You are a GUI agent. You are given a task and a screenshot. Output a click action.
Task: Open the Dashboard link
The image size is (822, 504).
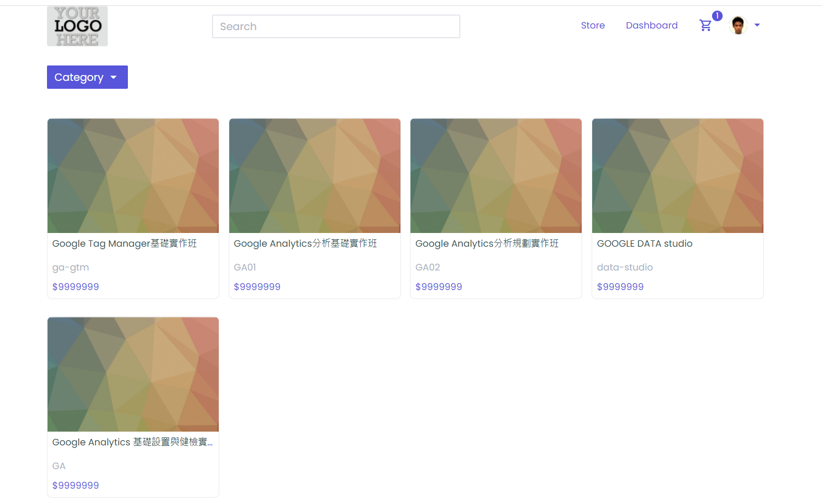tap(651, 25)
